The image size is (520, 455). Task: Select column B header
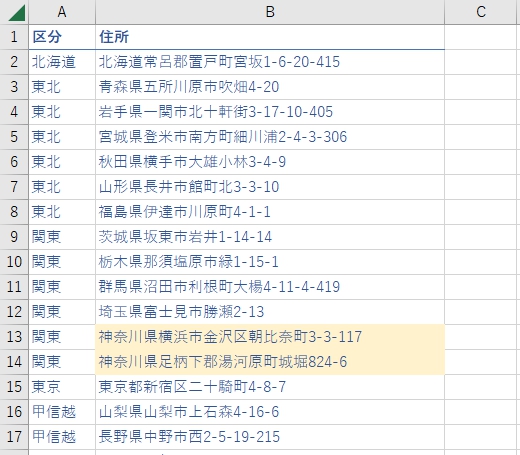pos(270,12)
